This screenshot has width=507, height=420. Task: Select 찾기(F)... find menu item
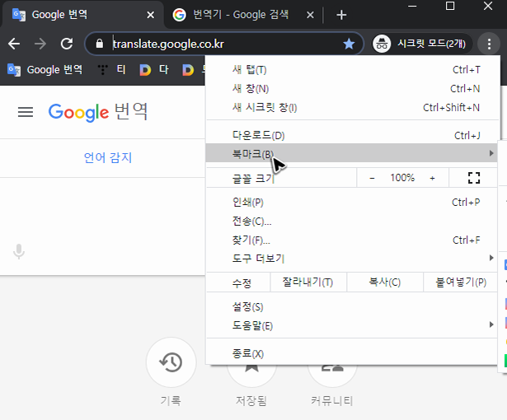pos(352,240)
